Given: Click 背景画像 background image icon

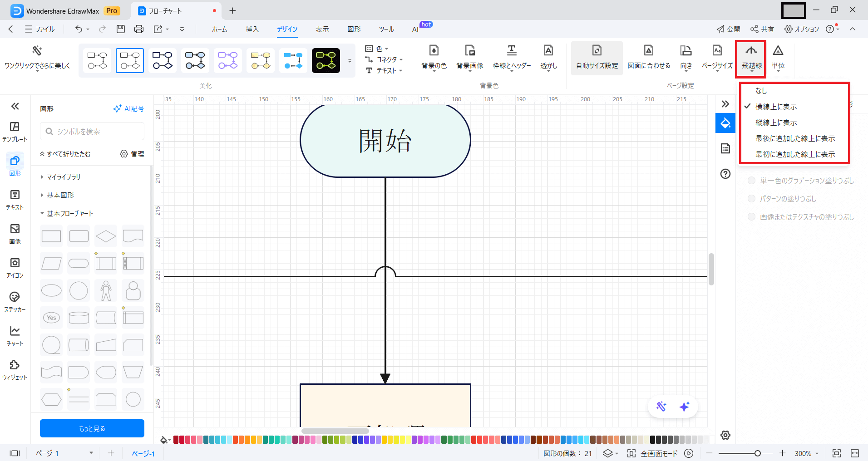Looking at the screenshot, I should [470, 50].
